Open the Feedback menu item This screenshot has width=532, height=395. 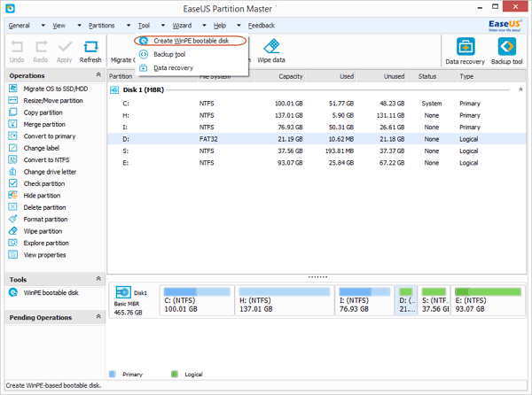point(262,26)
